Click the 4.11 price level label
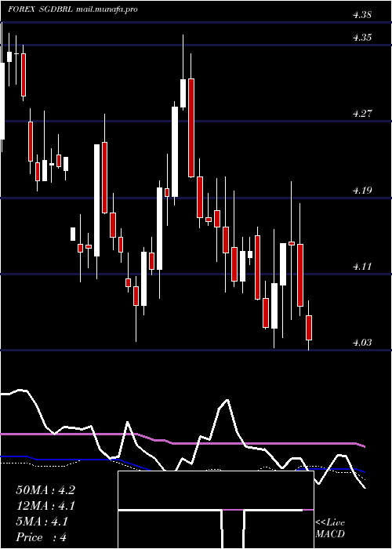392x549 pixels. point(362,267)
